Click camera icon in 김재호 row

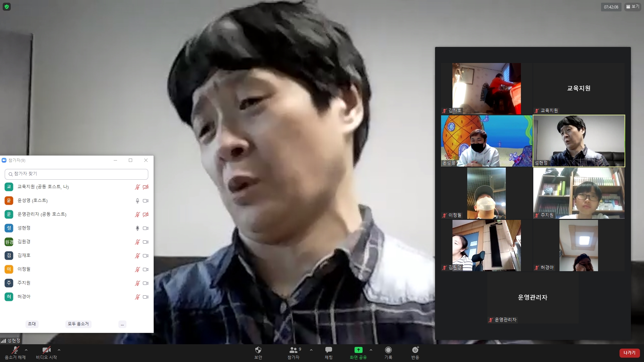click(146, 256)
